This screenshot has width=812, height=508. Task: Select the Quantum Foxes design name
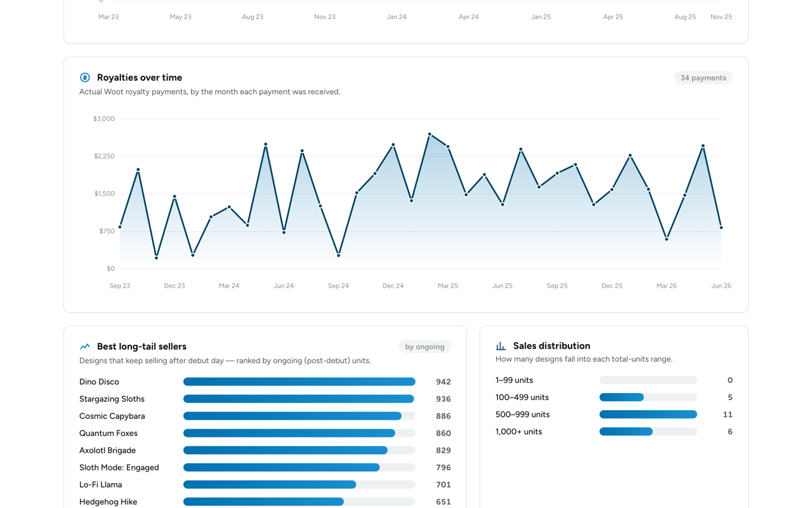point(108,433)
